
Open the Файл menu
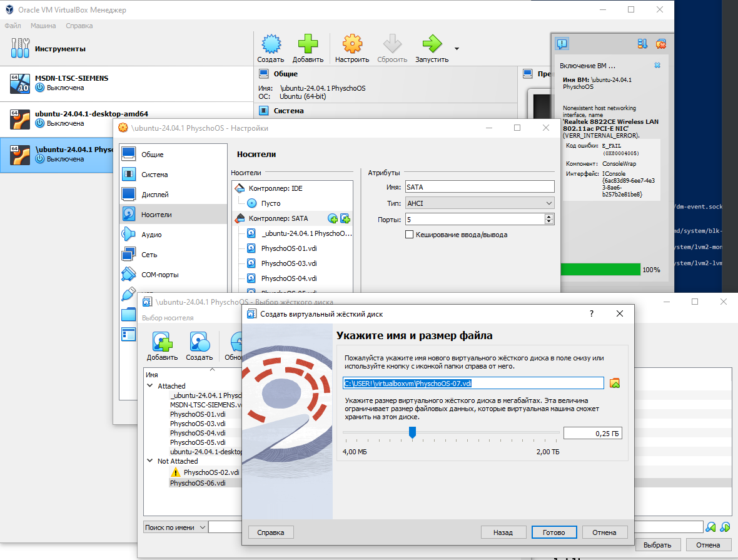[13, 26]
